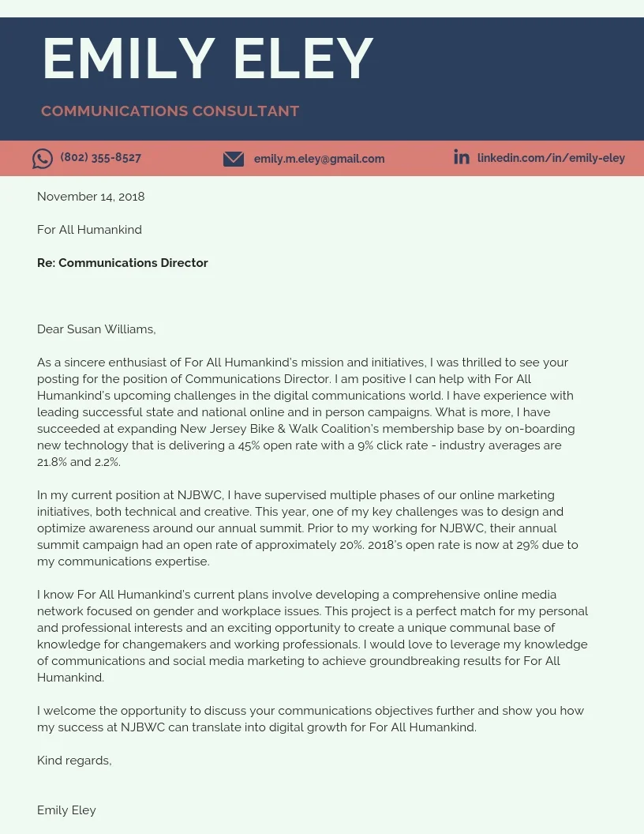
Task: Open the linkedin.com/in/emily-eley profile link
Action: 551,158
